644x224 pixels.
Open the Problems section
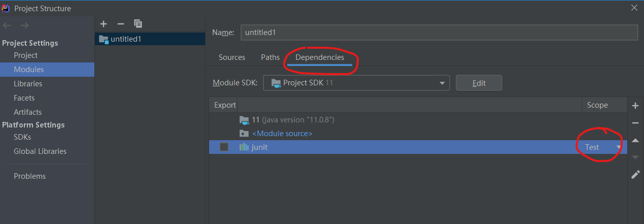29,176
